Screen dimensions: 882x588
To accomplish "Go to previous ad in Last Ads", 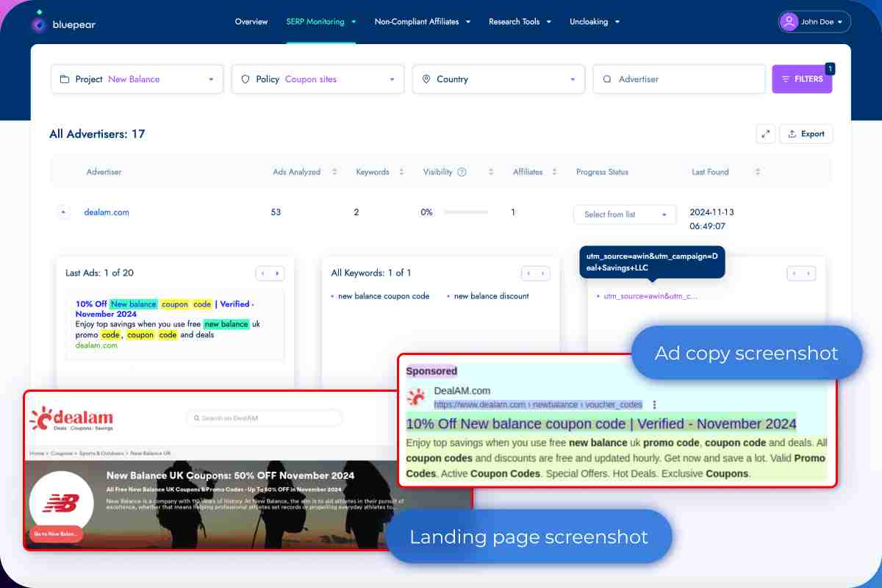I will click(x=263, y=273).
